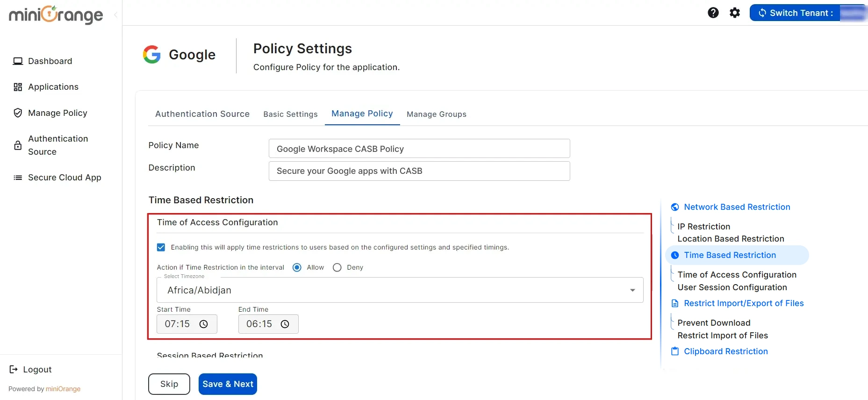Switch to the Basic Settings tab
This screenshot has width=868, height=400.
(x=290, y=114)
